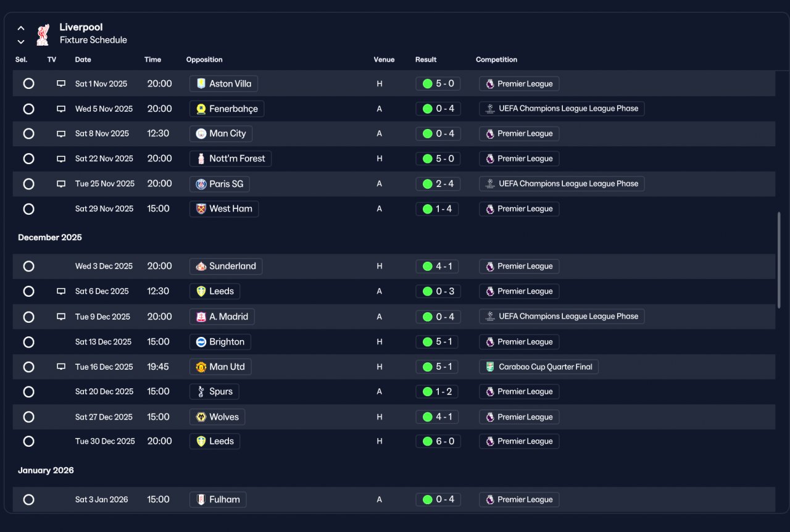Click the vertical scrollbar on the fixture list
The height and width of the screenshot is (532, 790).
click(779, 259)
